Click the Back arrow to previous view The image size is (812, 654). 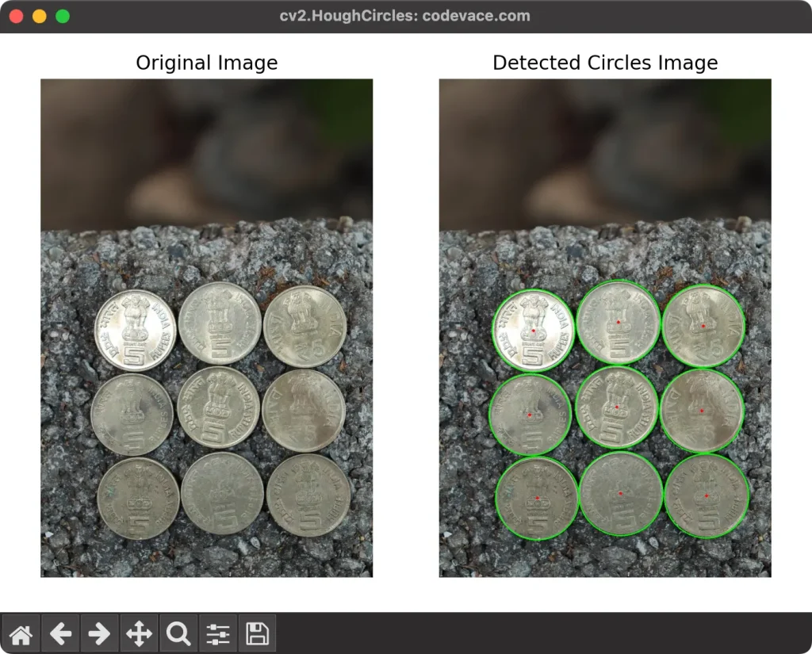pyautogui.click(x=60, y=633)
